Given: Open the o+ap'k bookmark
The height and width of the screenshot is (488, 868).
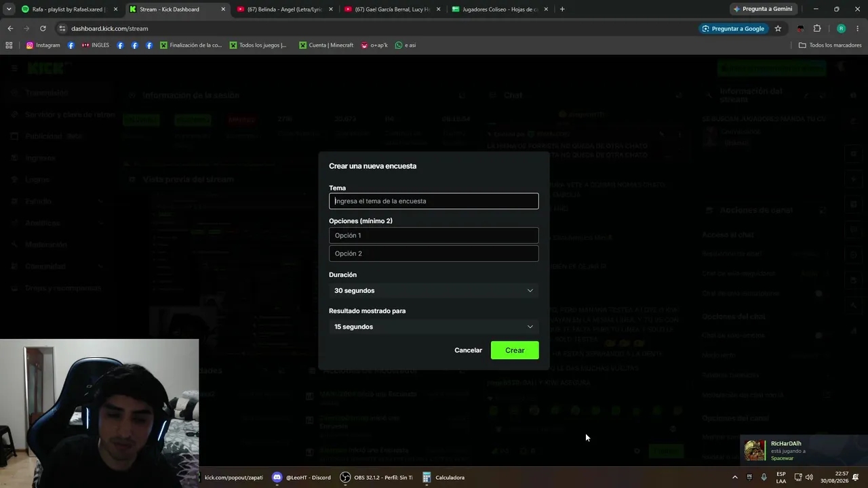Looking at the screenshot, I should [374, 45].
